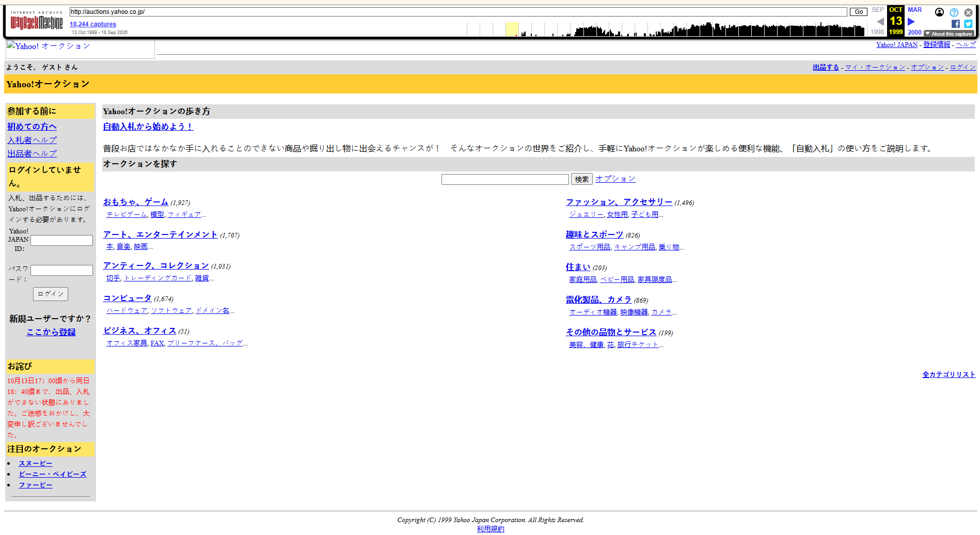Open the 出品者ヘルプ sidebar link
This screenshot has height=535, width=980.
tap(32, 153)
